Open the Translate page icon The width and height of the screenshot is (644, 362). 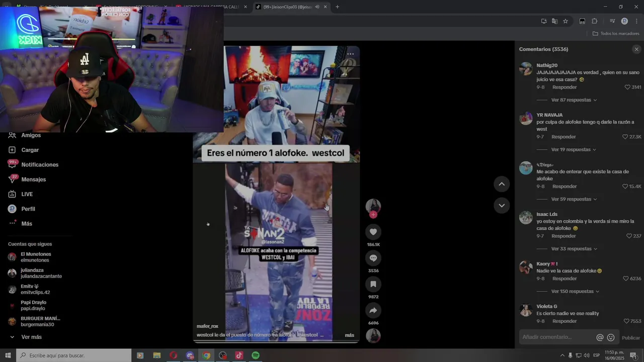click(554, 21)
